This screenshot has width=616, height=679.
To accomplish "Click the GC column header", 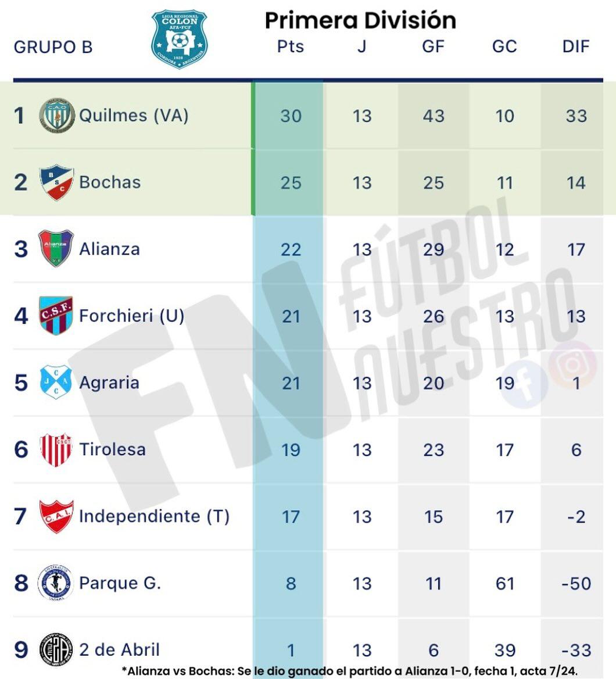I will click(504, 47).
